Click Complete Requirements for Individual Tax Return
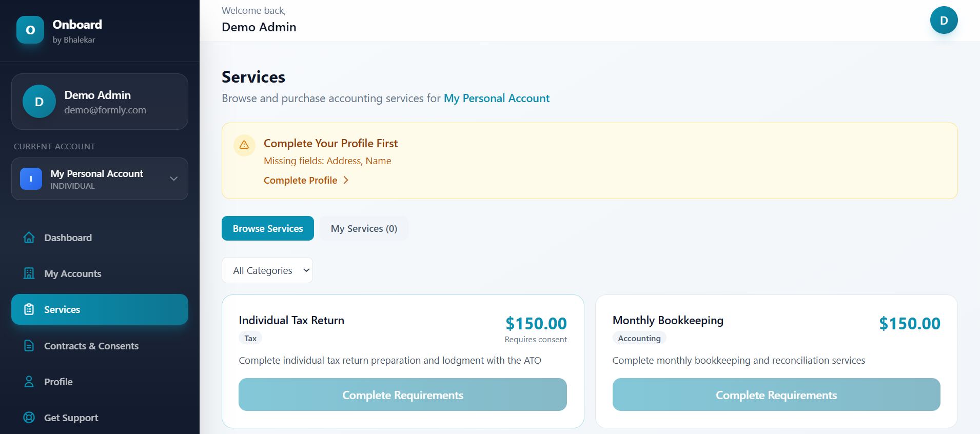Screen dimensions: 980x434 pyautogui.click(x=403, y=394)
